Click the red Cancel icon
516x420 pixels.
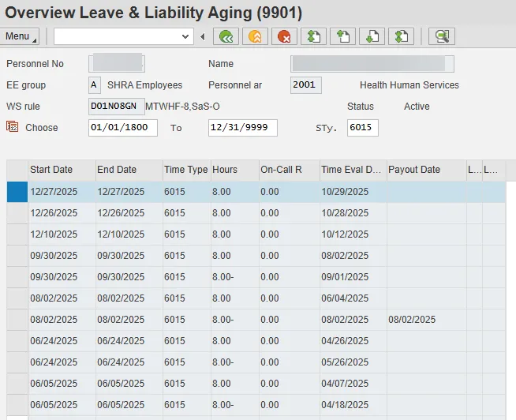[283, 36]
